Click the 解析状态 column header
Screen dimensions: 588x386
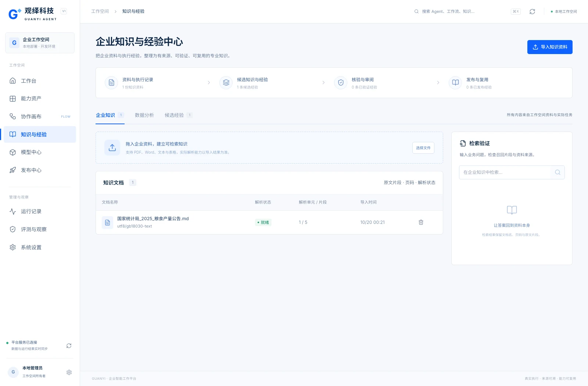(x=263, y=202)
